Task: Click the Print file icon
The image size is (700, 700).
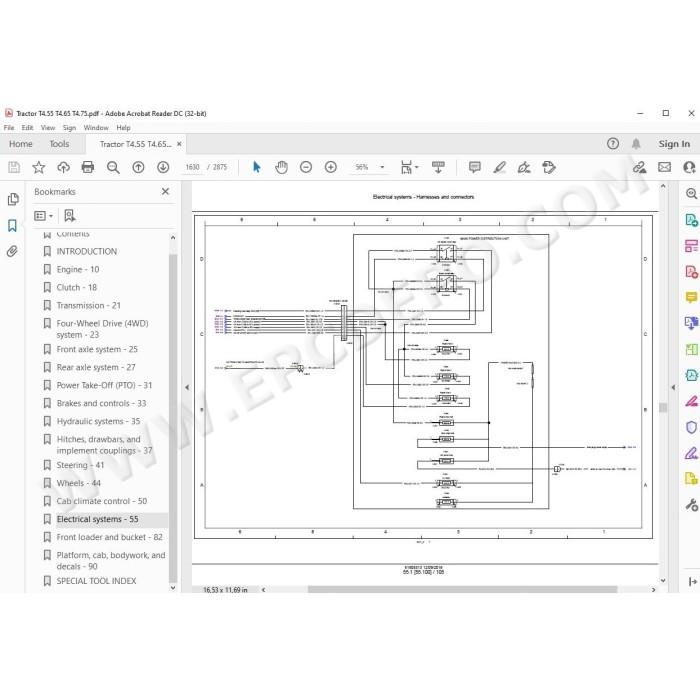Action: [88, 167]
